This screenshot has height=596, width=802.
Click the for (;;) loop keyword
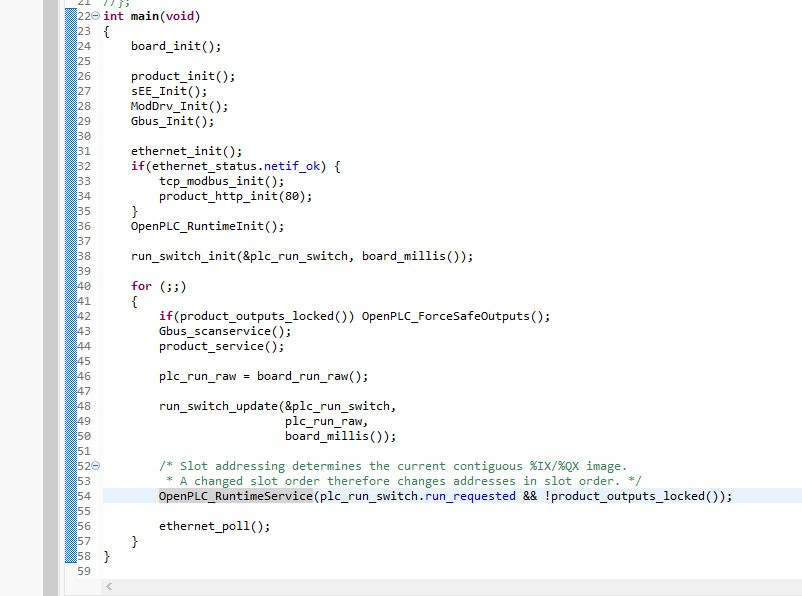pyautogui.click(x=141, y=286)
